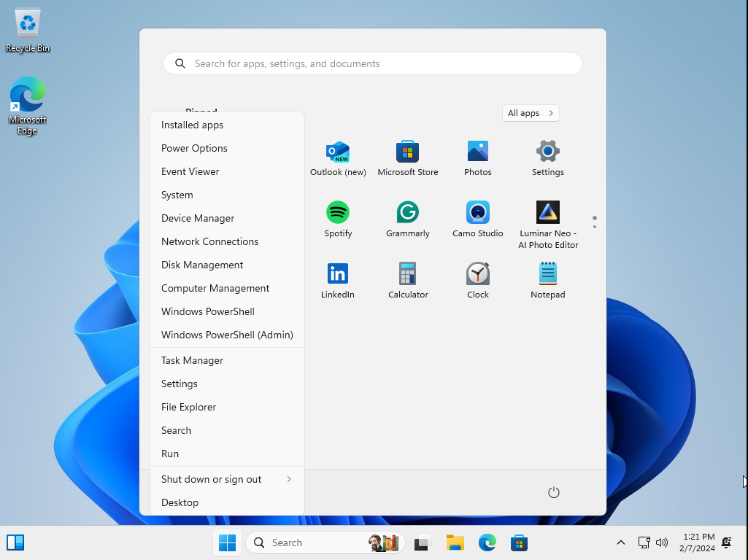Open All apps list
Screen dimensions: 748x560
pyautogui.click(x=531, y=113)
